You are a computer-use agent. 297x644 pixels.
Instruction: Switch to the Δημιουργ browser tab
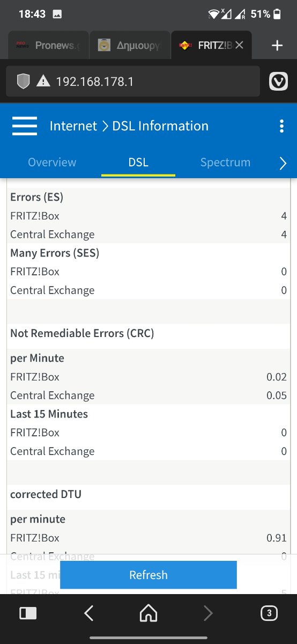[129, 46]
